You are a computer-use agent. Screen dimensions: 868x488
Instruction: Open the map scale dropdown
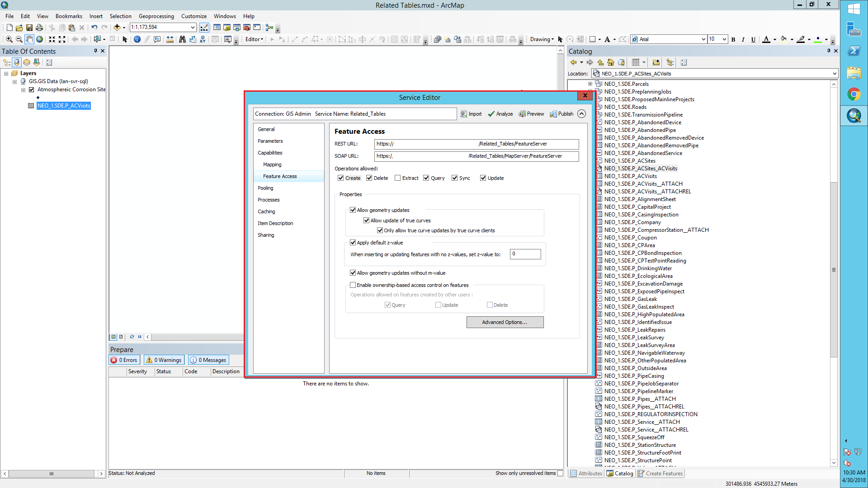coord(193,28)
